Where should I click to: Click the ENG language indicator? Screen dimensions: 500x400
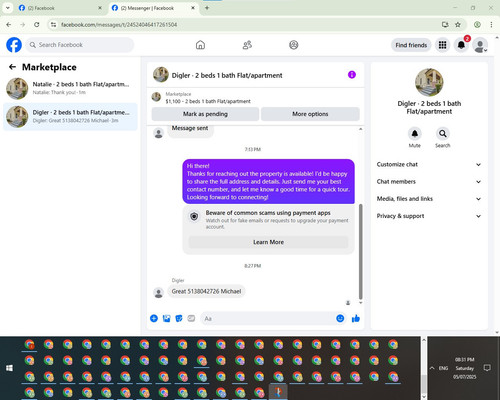click(443, 368)
